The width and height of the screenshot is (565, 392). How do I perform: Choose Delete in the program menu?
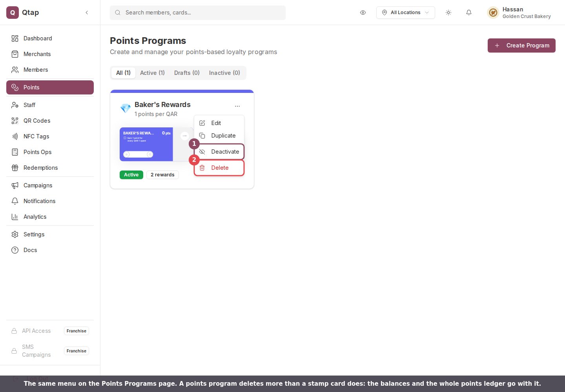click(x=219, y=168)
